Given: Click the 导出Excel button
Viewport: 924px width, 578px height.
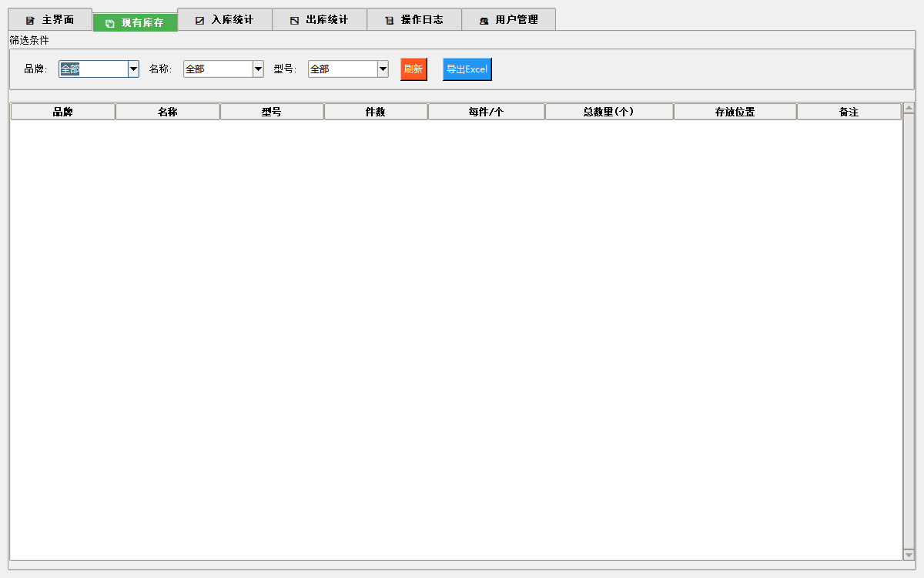Looking at the screenshot, I should (467, 69).
